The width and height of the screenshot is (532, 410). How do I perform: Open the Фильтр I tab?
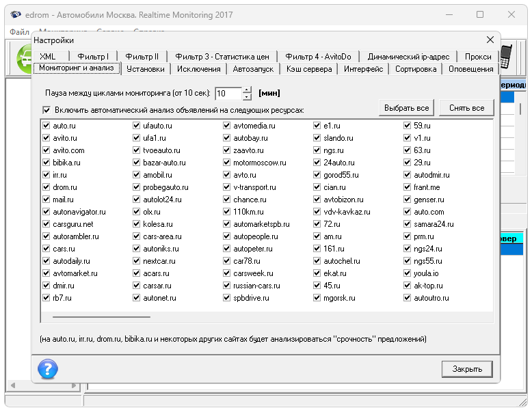click(93, 56)
